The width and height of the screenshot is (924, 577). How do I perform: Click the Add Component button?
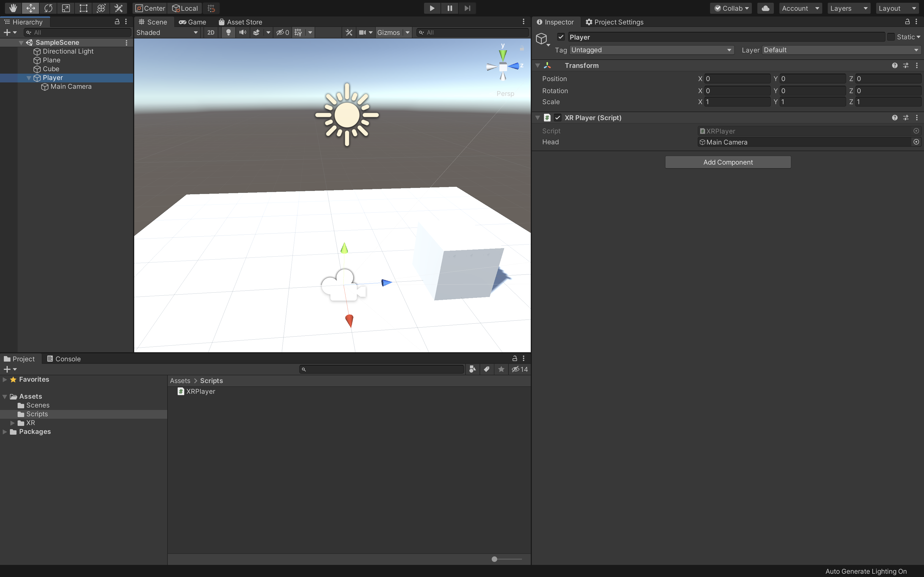pos(728,162)
